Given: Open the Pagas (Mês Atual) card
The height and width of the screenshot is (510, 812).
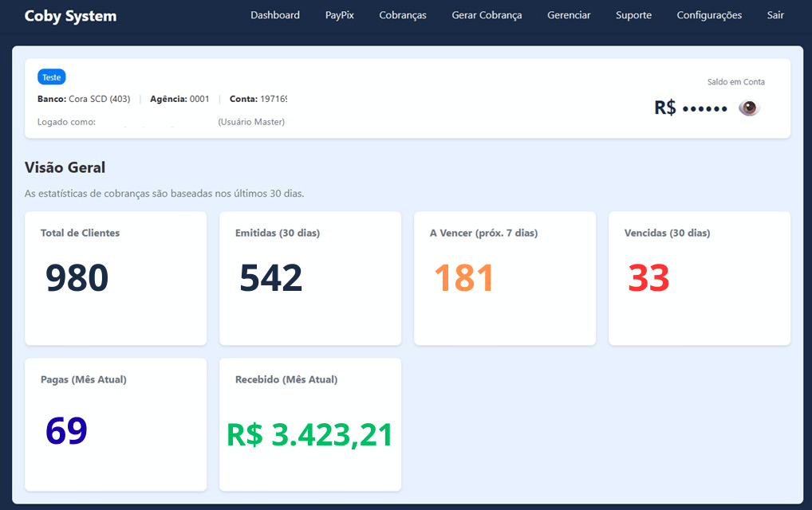Looking at the screenshot, I should coord(115,424).
